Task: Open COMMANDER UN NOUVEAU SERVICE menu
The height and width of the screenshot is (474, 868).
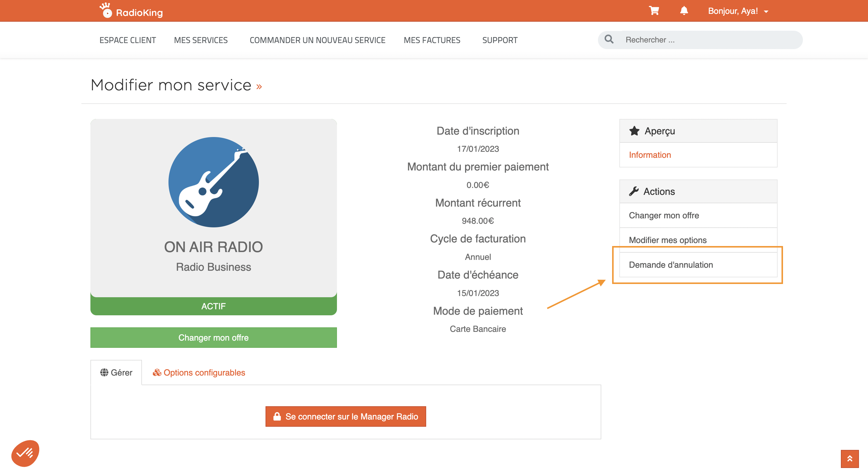Action: (x=317, y=40)
